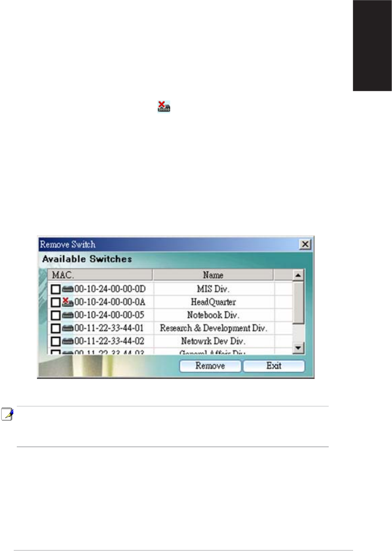Image resolution: width=392 pixels, height=551 pixels.
Task: Click MAC address 00-11-22-33-44-02
Action: click(109, 341)
